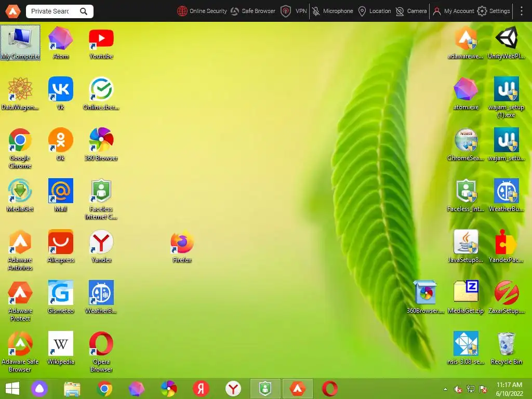Open the Wikipedia desktop shortcut
This screenshot has height=399, width=532.
[x=60, y=348]
